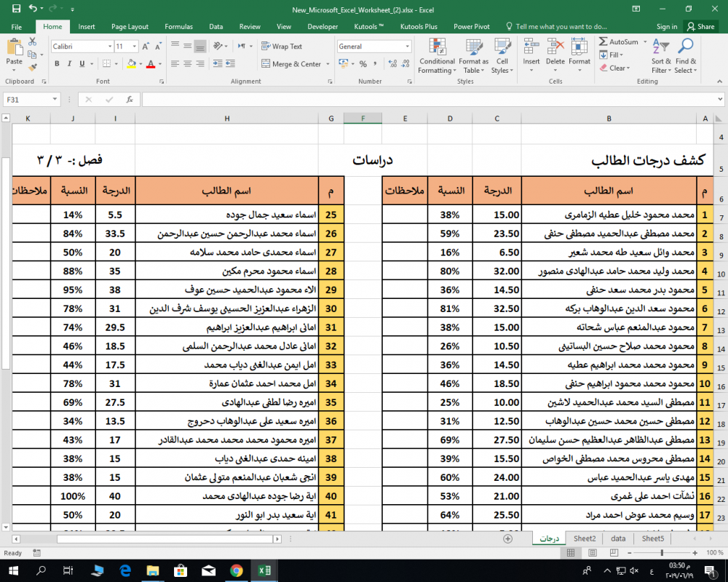Click the red font color swatch
The width and height of the screenshot is (728, 582).
point(151,64)
